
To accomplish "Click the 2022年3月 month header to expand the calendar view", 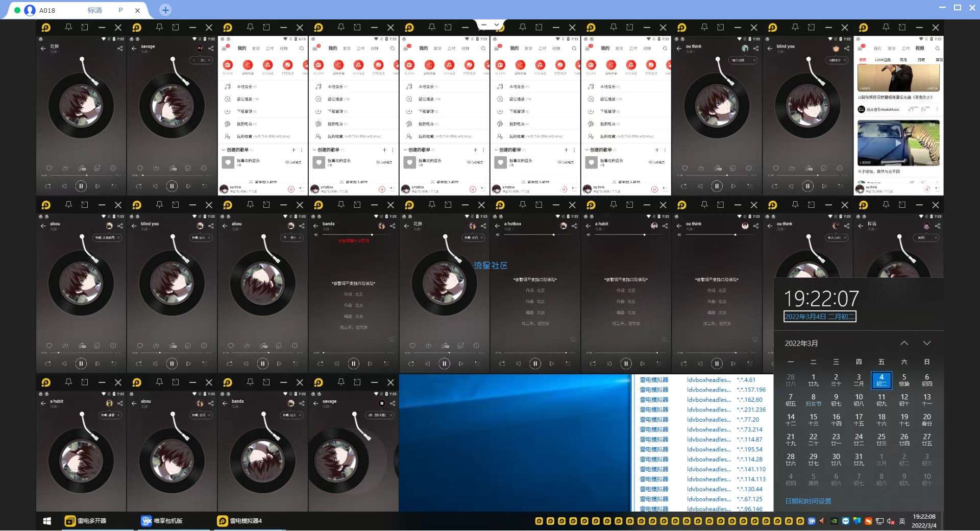I will point(801,343).
